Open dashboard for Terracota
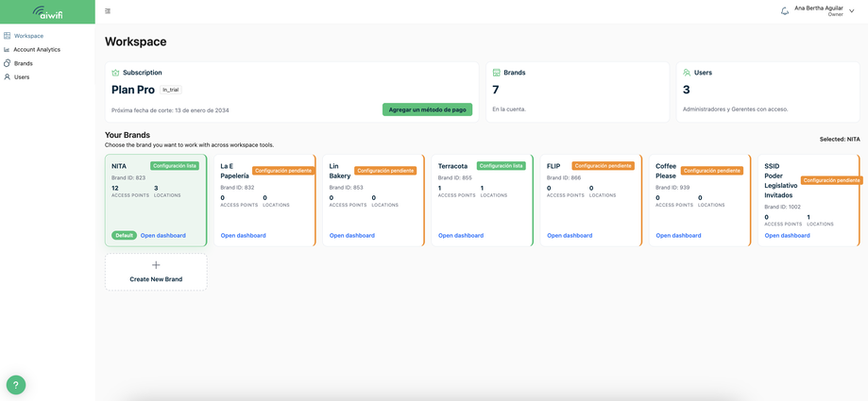Image resolution: width=868 pixels, height=401 pixels. tap(461, 236)
